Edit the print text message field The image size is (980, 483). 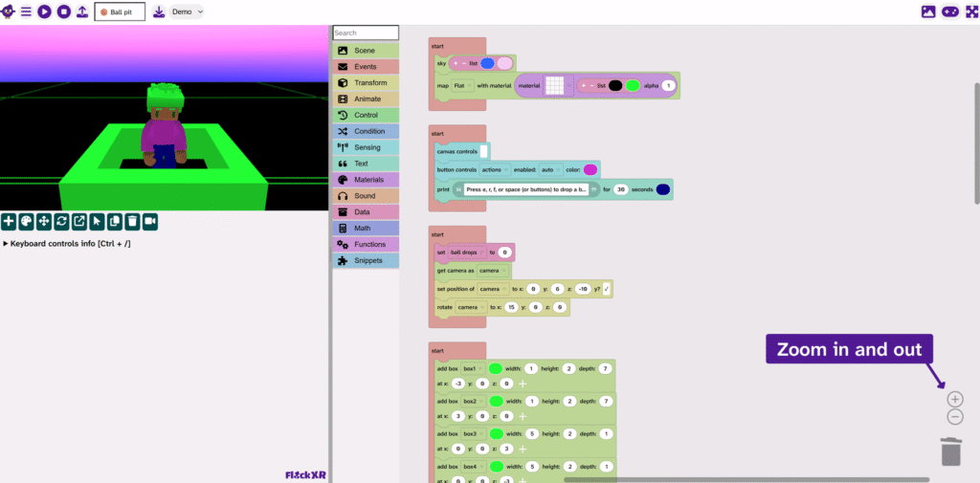click(527, 189)
